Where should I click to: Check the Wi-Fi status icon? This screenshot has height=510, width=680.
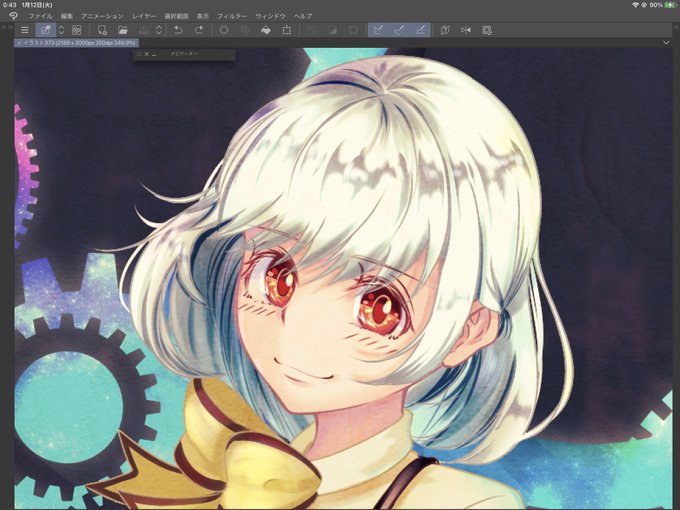click(x=636, y=5)
